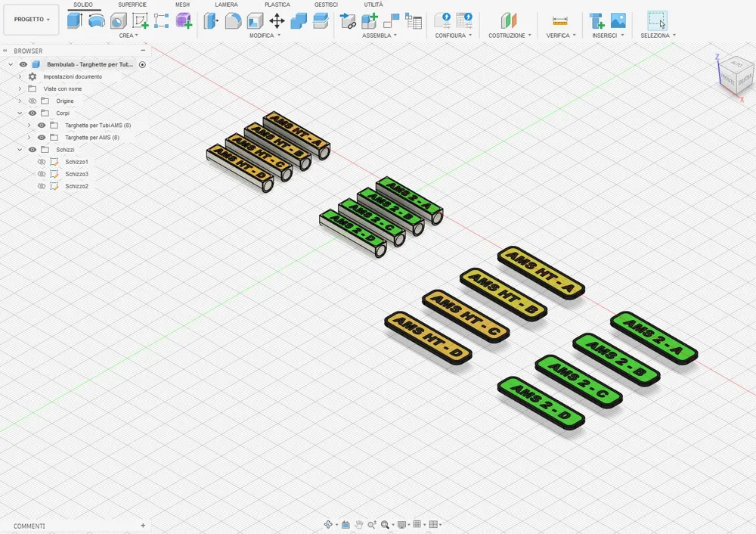
Task: Open the ASSEMBLA dropdown menu
Action: point(380,36)
